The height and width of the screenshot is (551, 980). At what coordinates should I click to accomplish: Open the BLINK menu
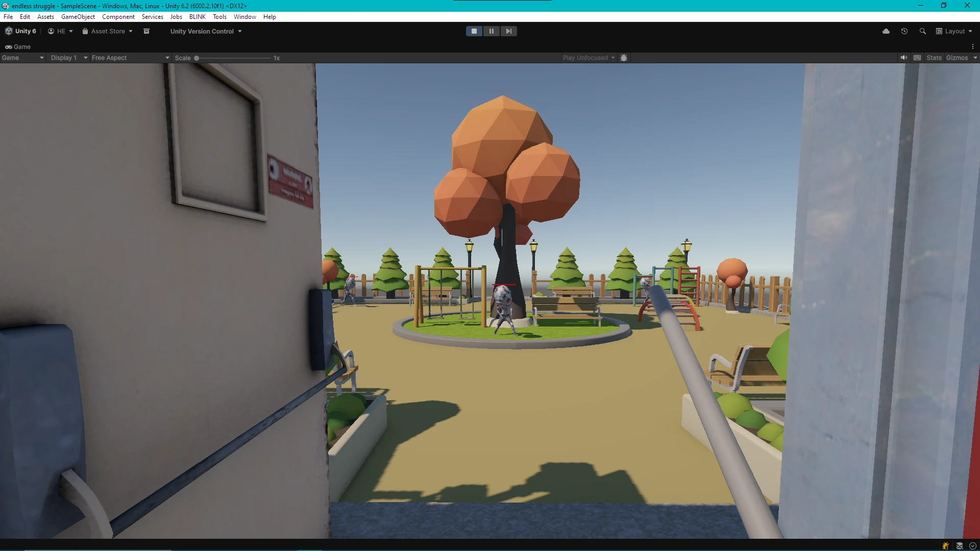click(197, 17)
